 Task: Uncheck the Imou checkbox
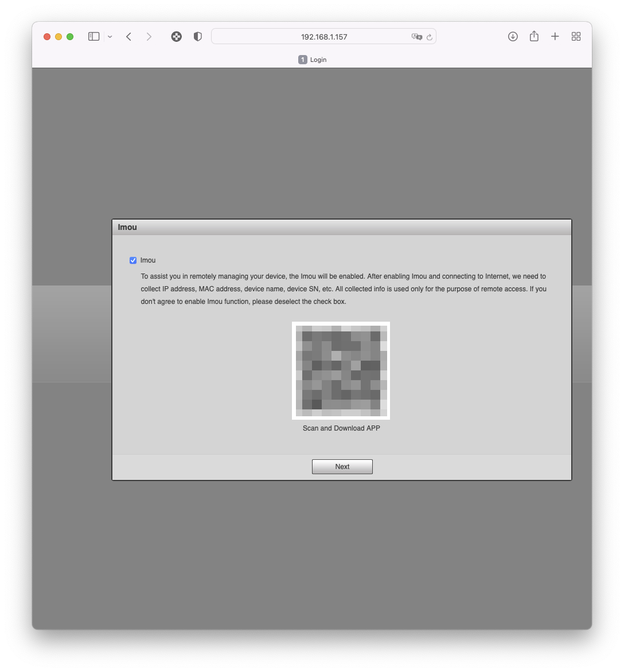[x=133, y=260]
